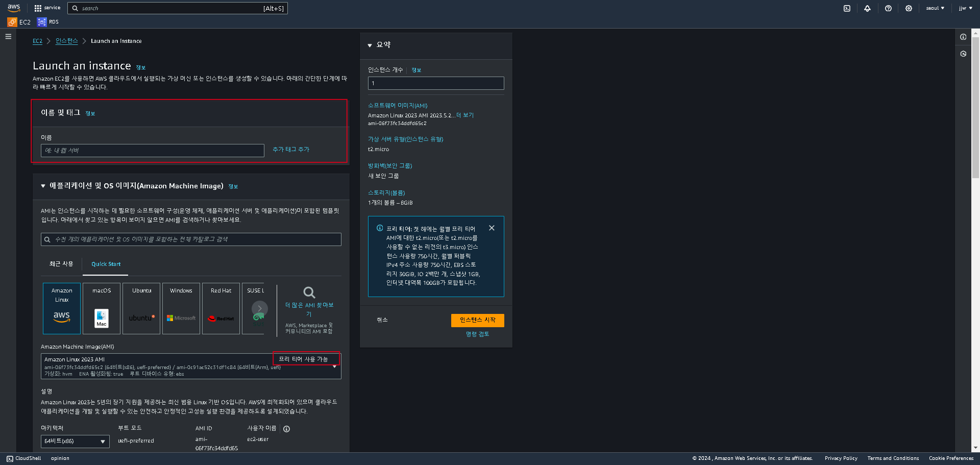Open the RDS shortcut in favorites bar
The height and width of the screenshot is (465, 980).
click(48, 22)
